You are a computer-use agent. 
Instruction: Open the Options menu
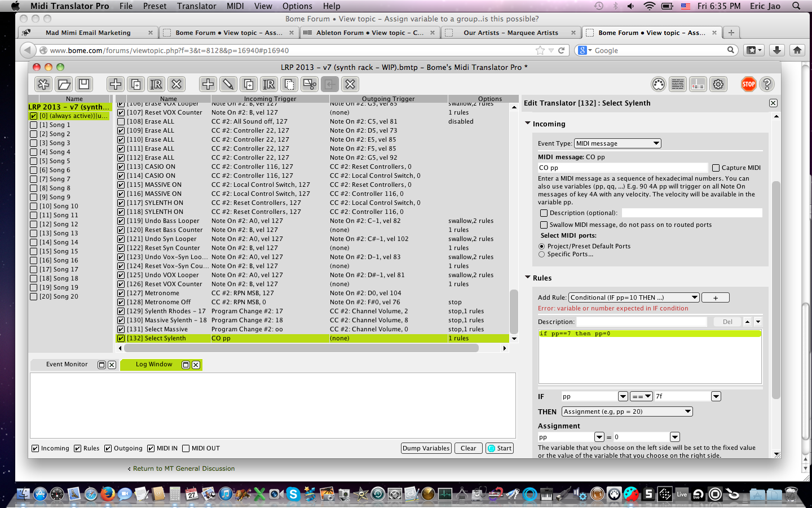pos(297,6)
